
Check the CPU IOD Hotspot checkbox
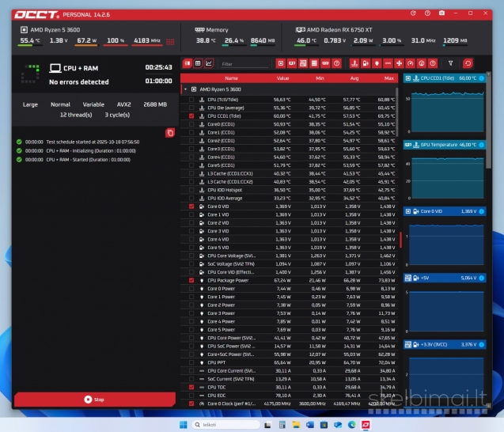point(191,190)
